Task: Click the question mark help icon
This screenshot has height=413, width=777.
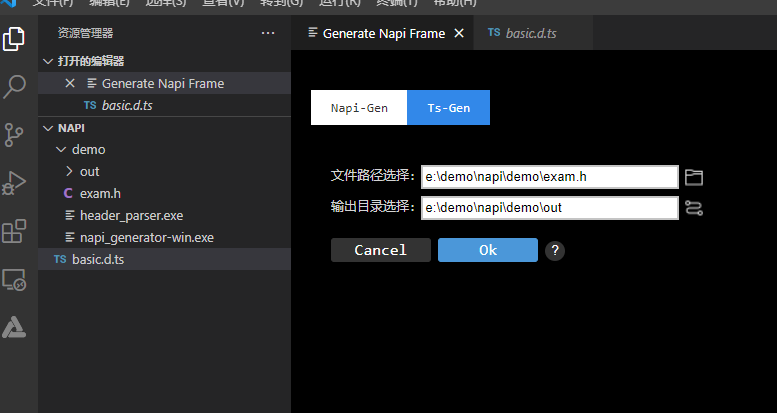Action: (555, 250)
